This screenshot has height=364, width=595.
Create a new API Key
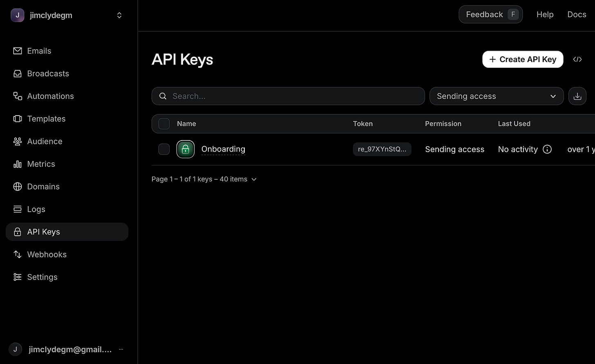coord(523,59)
